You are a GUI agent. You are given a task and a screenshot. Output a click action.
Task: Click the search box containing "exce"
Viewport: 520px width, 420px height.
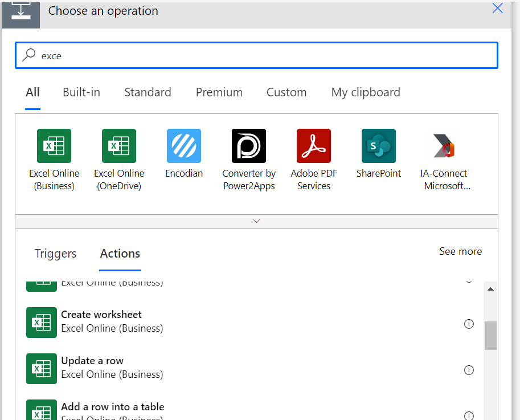[x=256, y=55]
